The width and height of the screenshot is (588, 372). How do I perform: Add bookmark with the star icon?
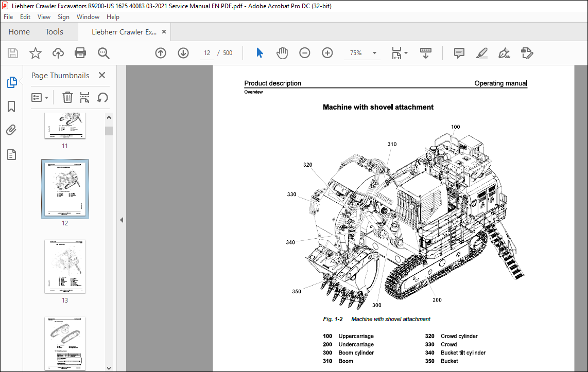tap(35, 53)
